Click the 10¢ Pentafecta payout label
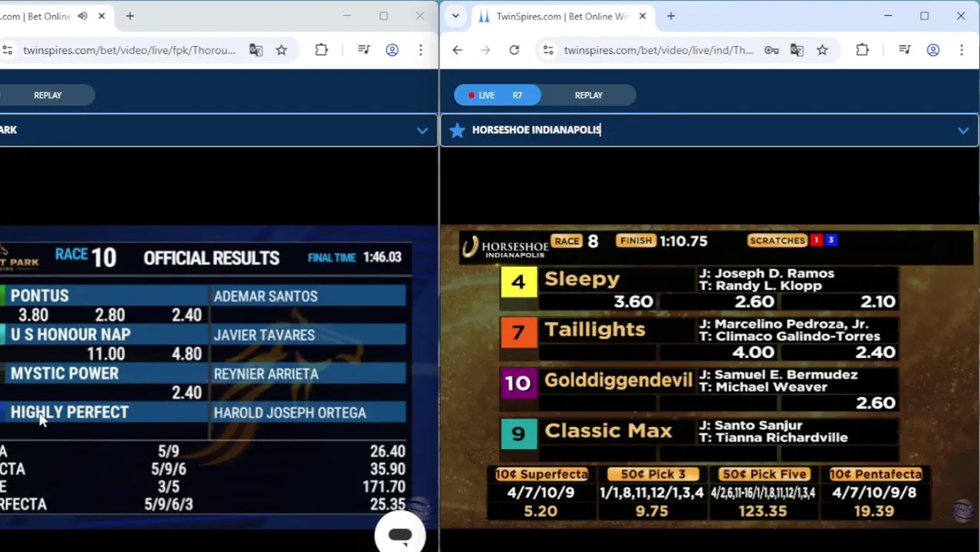Image resolution: width=980 pixels, height=552 pixels. click(875, 475)
